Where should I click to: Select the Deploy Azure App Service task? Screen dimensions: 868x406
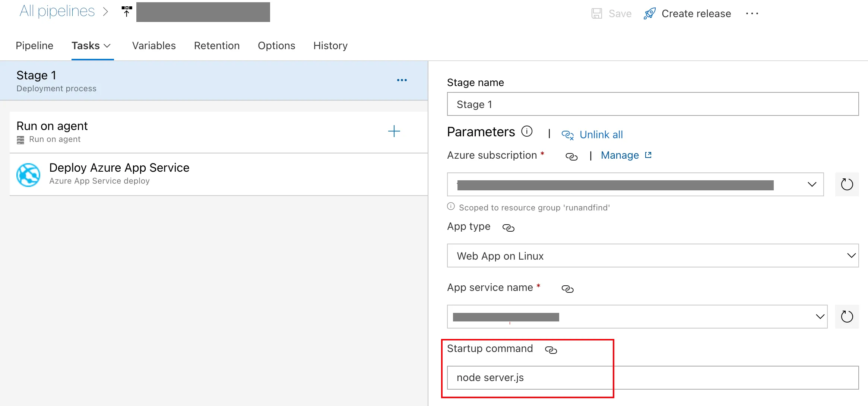(x=119, y=174)
